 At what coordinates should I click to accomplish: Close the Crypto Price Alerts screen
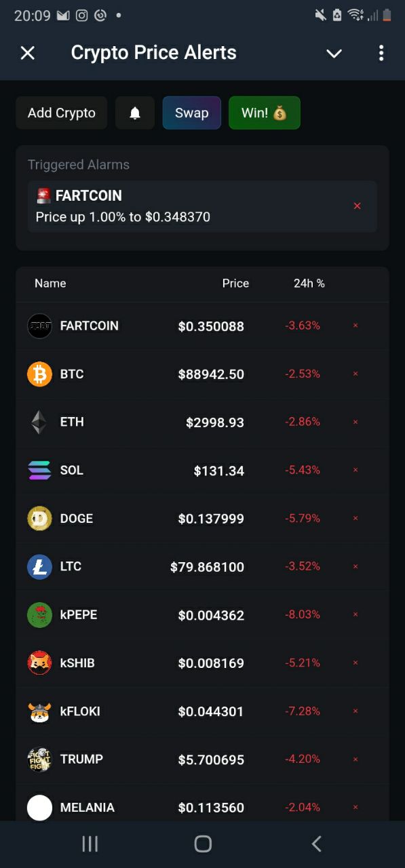(27, 53)
